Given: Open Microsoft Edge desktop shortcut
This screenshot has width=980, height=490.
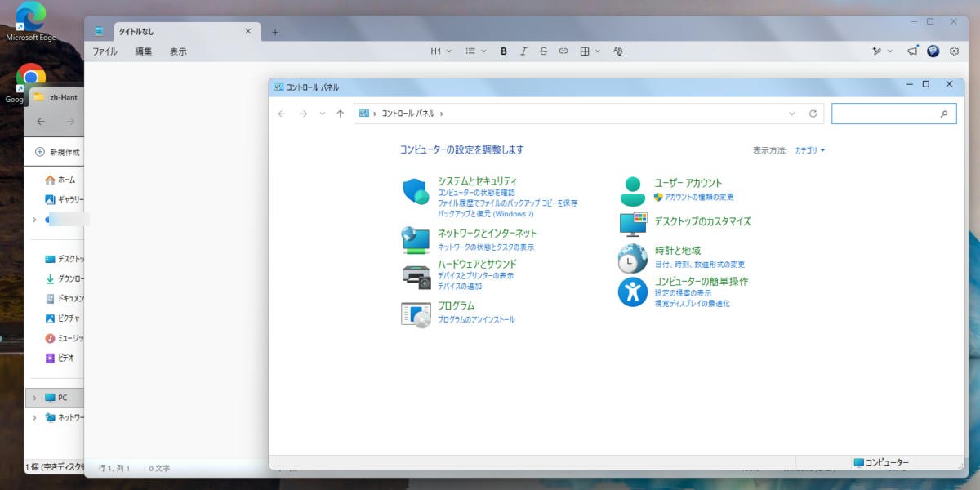Looking at the screenshot, I should point(31,22).
